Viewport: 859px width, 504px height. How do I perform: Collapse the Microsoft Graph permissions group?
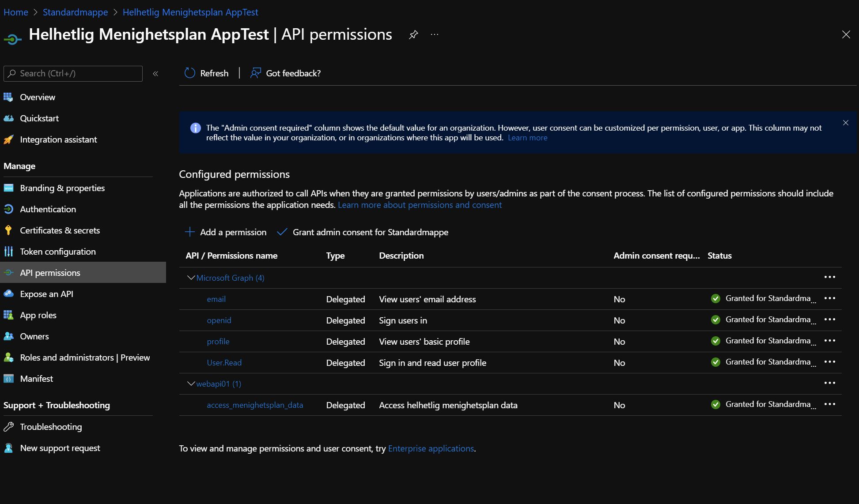pos(190,278)
